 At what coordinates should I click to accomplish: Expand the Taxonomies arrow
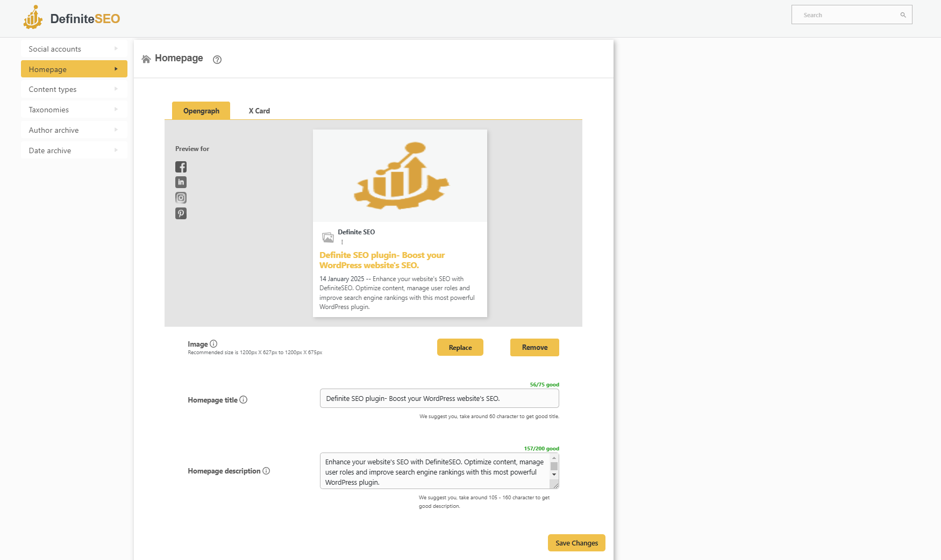[116, 109]
